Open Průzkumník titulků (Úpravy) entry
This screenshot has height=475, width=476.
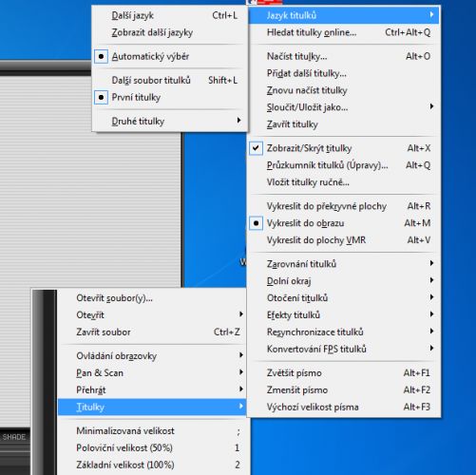click(x=344, y=165)
